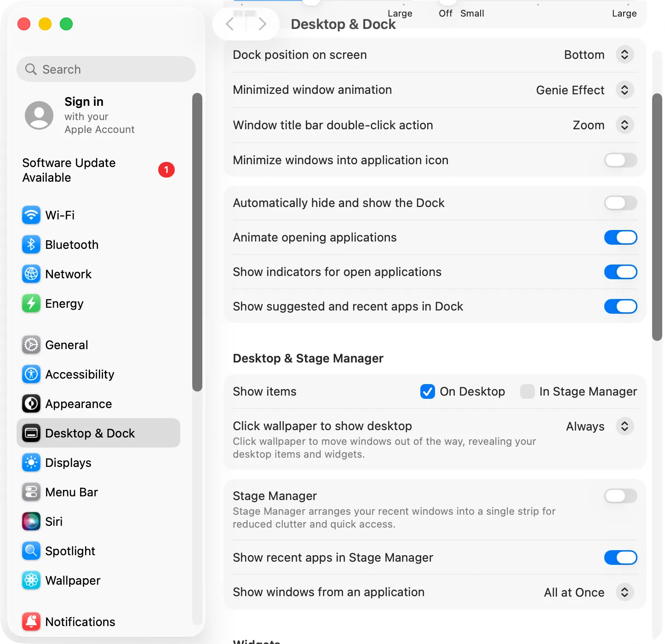
Task: Open Software Update Available item
Action: click(99, 170)
